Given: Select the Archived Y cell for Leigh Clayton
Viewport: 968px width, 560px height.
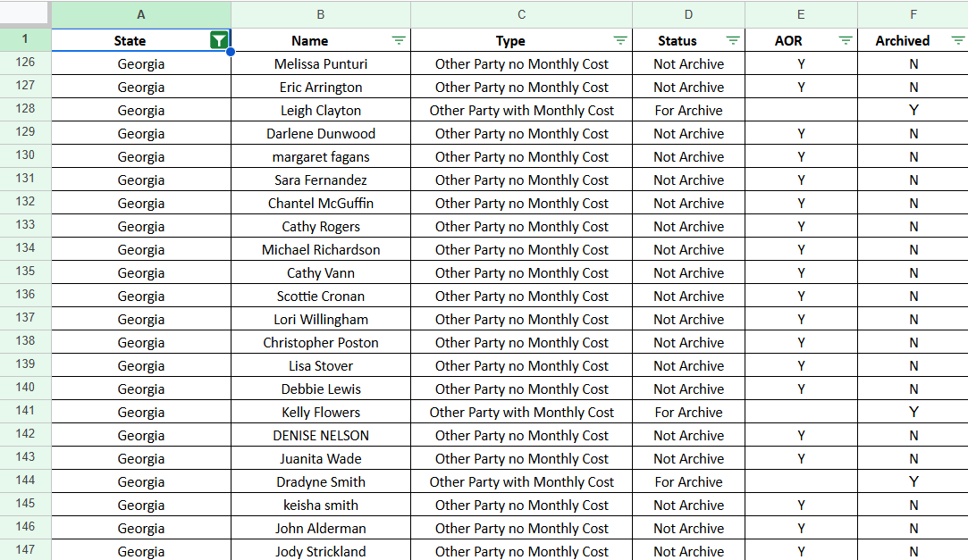Looking at the screenshot, I should (x=913, y=111).
